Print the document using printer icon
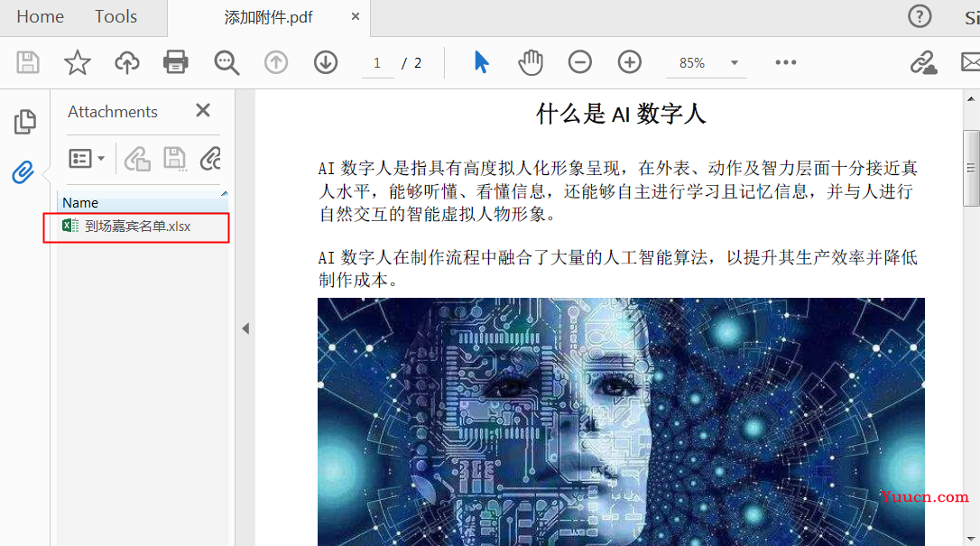 coord(176,62)
